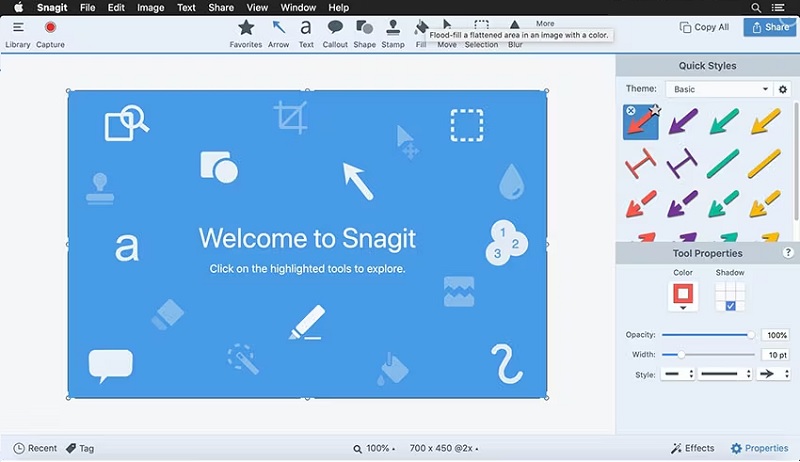This screenshot has height=462, width=800.
Task: Start a new Capture
Action: (x=50, y=34)
